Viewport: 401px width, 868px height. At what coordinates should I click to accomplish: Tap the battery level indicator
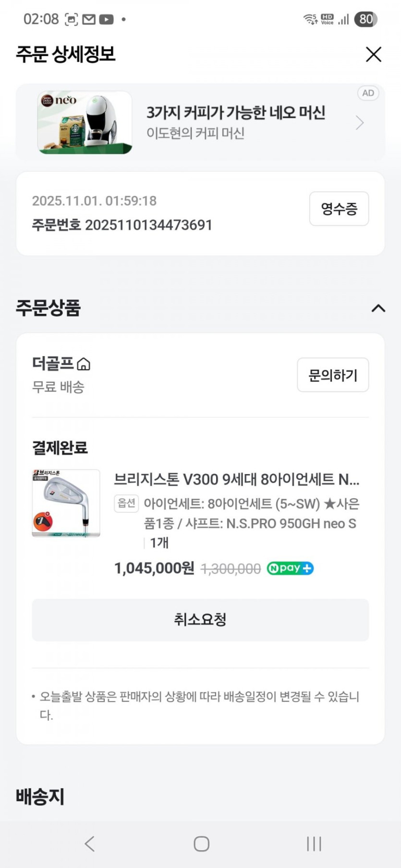pyautogui.click(x=365, y=19)
